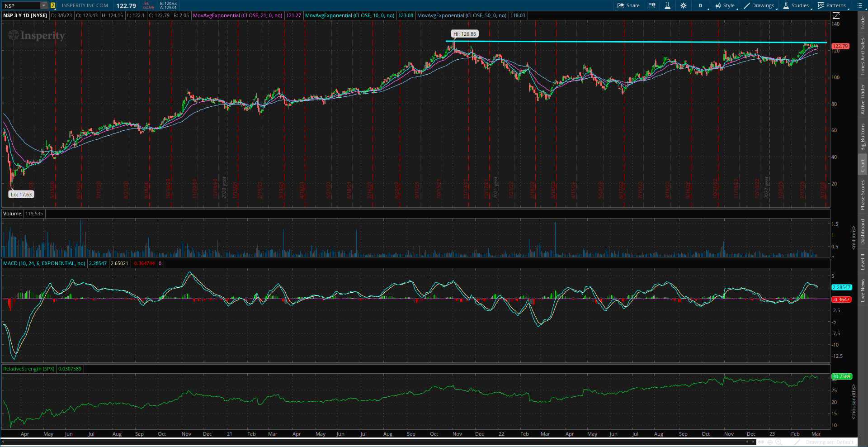
Task: Click the 2.28547 MACD value tag
Action: coord(842,287)
